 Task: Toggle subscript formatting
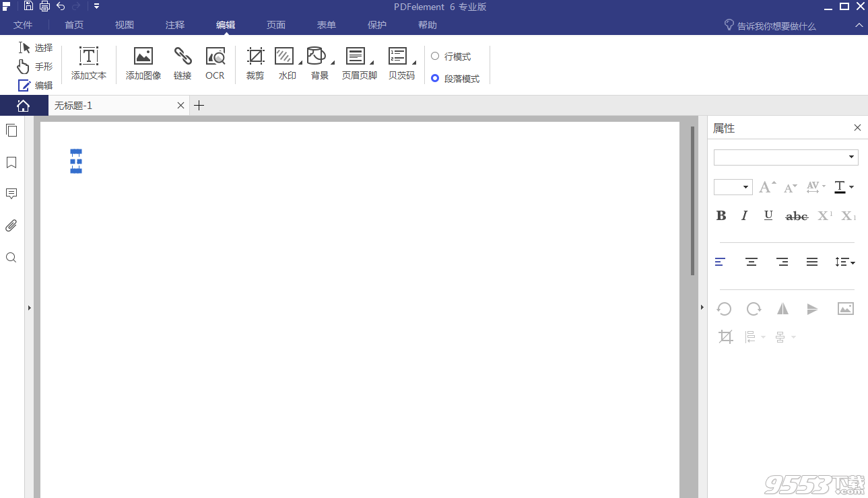(x=849, y=215)
